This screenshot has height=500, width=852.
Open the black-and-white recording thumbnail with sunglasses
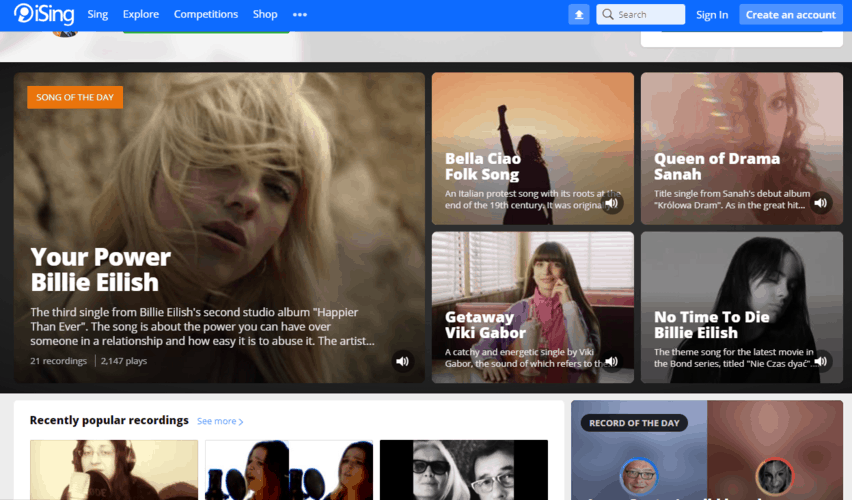click(x=464, y=470)
